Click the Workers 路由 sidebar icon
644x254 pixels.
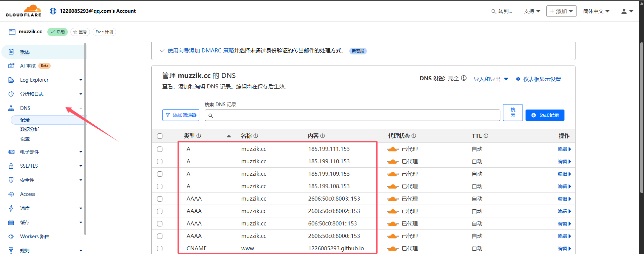(11, 237)
